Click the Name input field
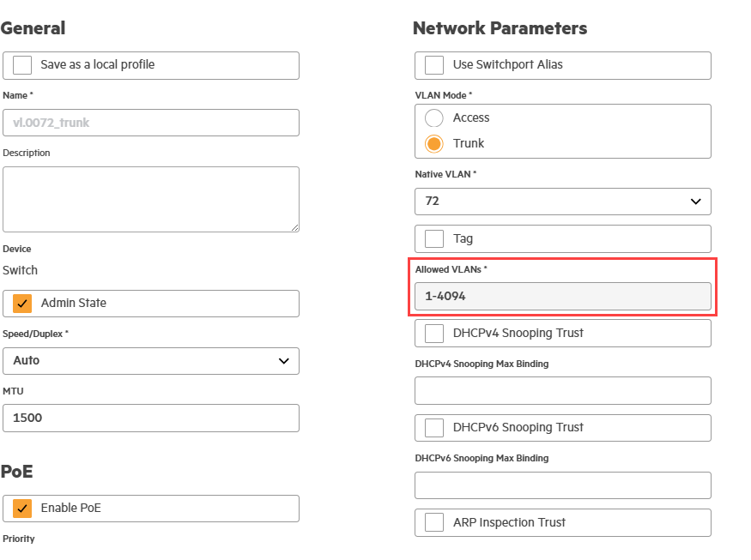 tap(151, 123)
